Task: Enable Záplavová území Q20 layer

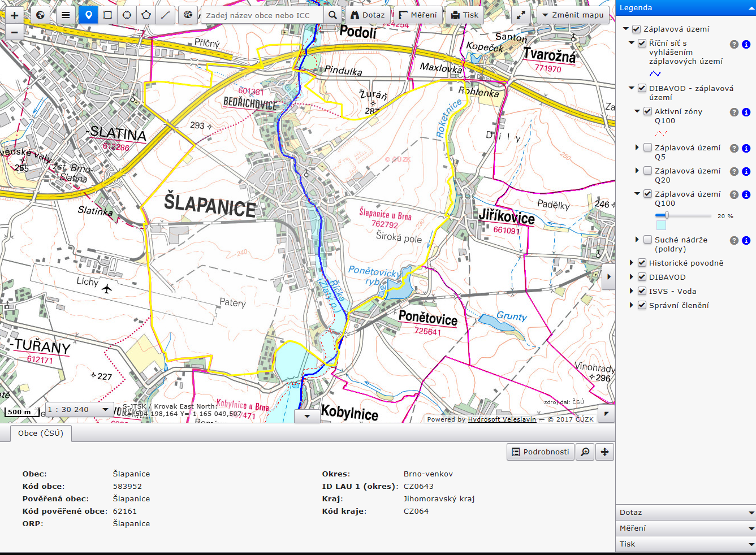Action: tap(647, 171)
